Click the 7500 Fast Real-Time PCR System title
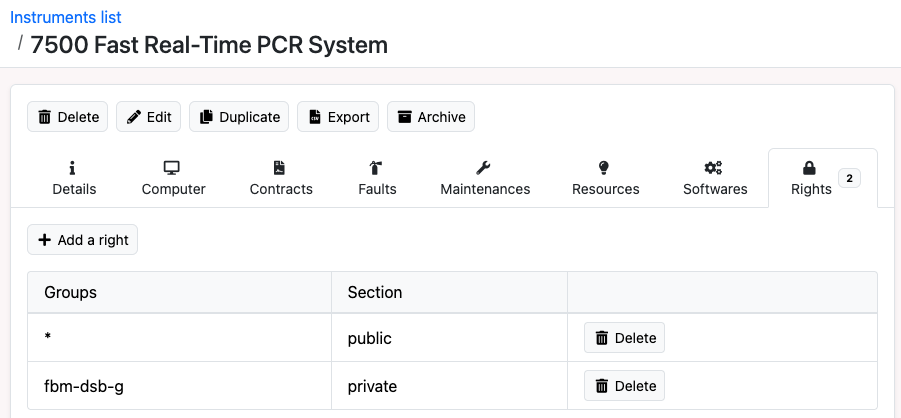Image resolution: width=901 pixels, height=418 pixels. coord(209,45)
